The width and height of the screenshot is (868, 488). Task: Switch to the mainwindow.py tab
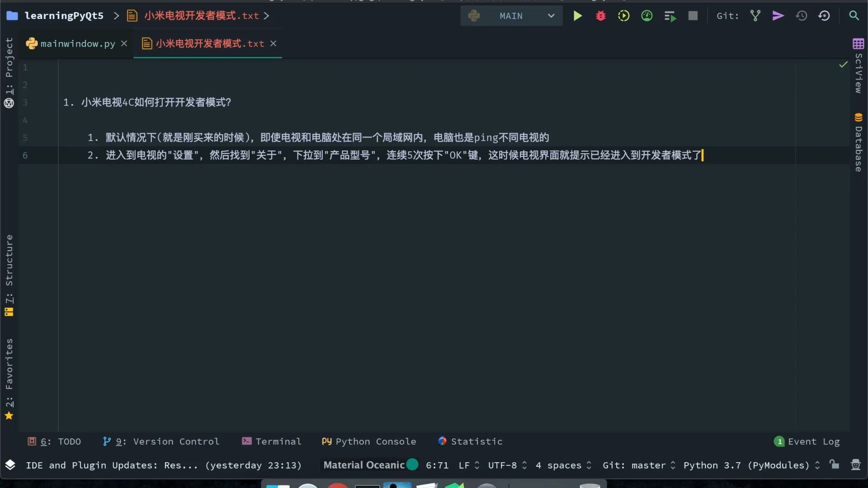77,44
